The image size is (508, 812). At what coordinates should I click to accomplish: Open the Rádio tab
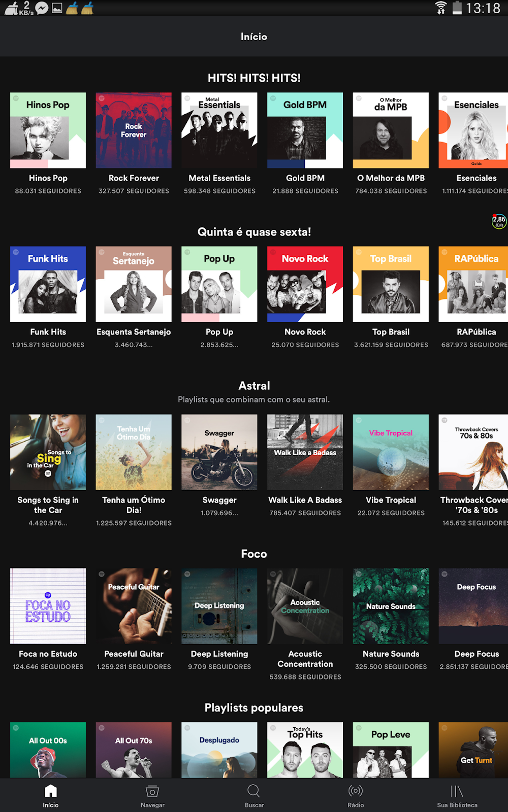[356, 796]
